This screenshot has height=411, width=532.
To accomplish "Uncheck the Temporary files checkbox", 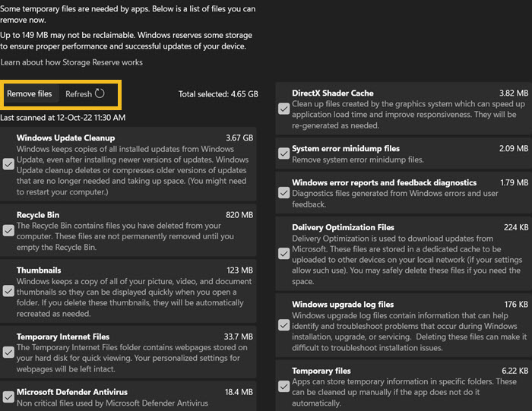I will pyautogui.click(x=283, y=386).
